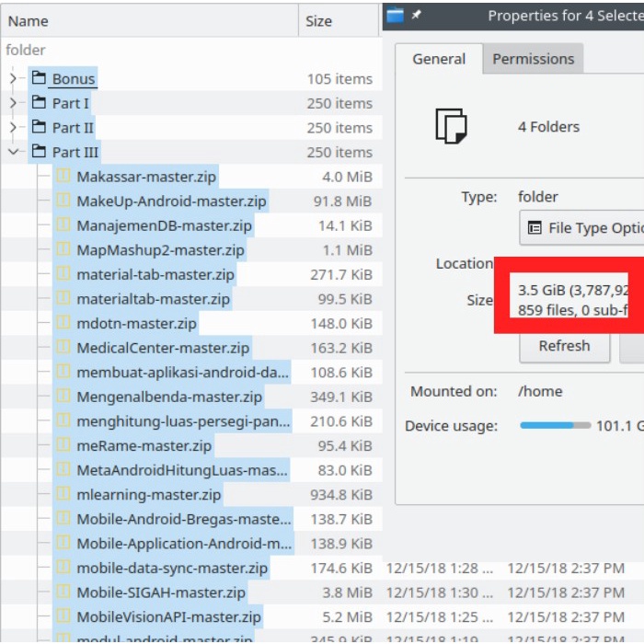Click the Bonus folder icon
Image resolution: width=644 pixels, height=644 pixels.
point(39,77)
